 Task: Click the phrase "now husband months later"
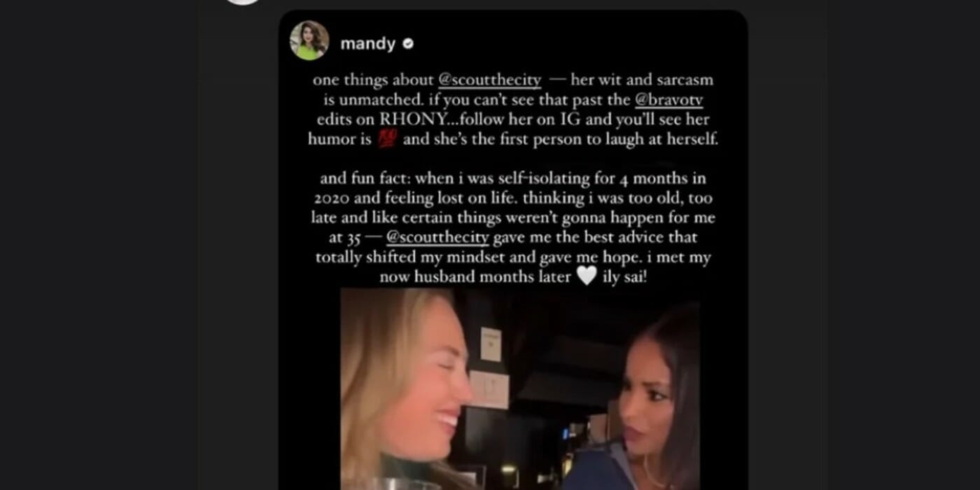[475, 277]
